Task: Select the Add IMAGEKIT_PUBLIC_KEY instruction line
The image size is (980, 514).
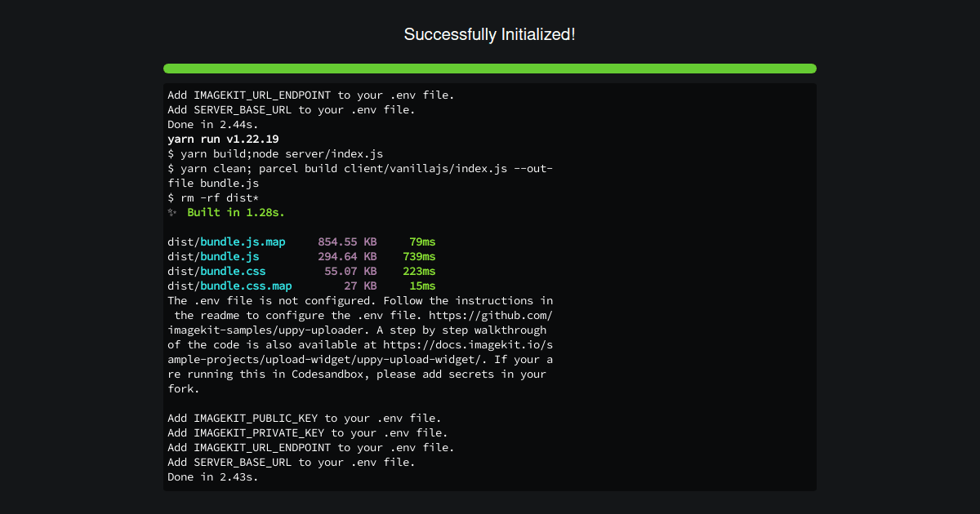Action: 304,418
